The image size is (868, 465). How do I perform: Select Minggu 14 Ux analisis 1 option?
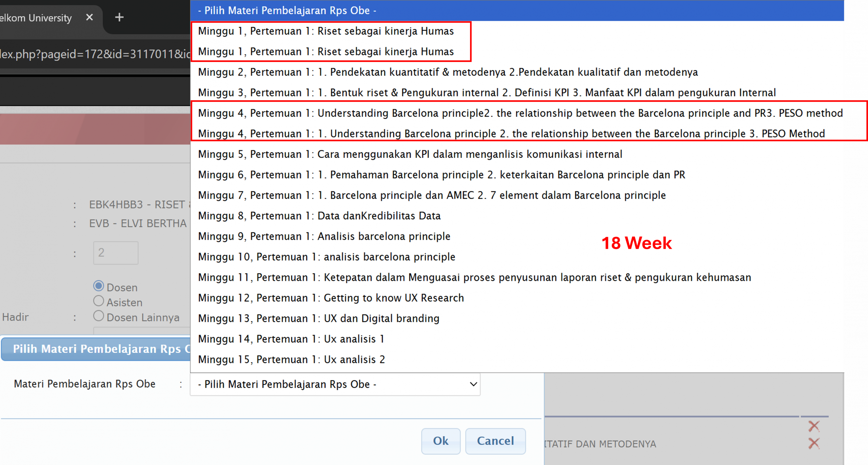click(x=517, y=339)
